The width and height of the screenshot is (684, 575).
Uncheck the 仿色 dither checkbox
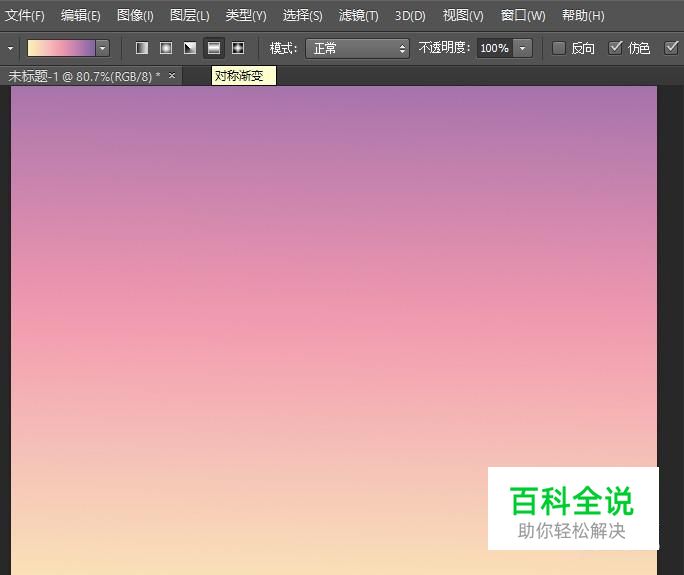pyautogui.click(x=615, y=47)
